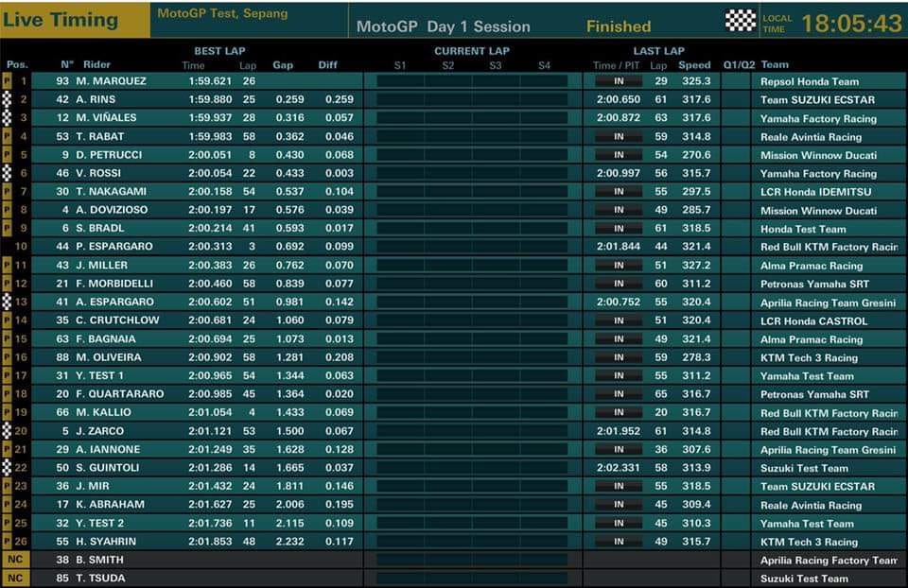The height and width of the screenshot is (588, 908).
Task: Click the rider name A. RINS
Action: pos(96,99)
